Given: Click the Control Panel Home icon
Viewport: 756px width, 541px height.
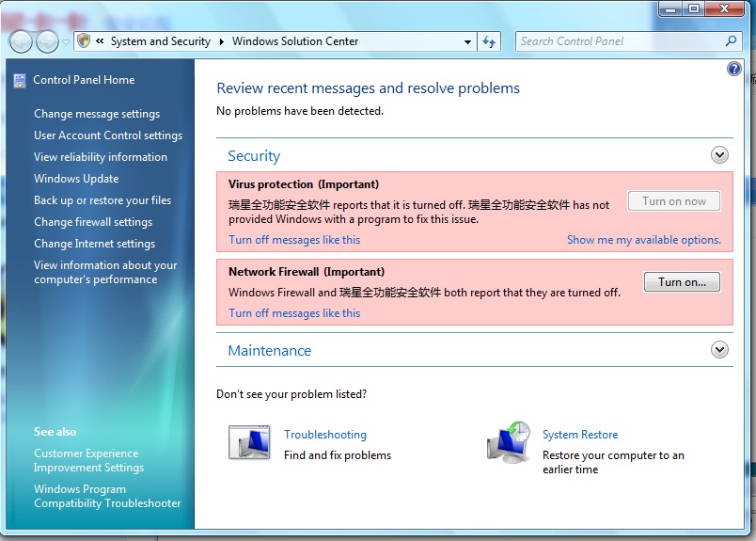Looking at the screenshot, I should tap(20, 81).
